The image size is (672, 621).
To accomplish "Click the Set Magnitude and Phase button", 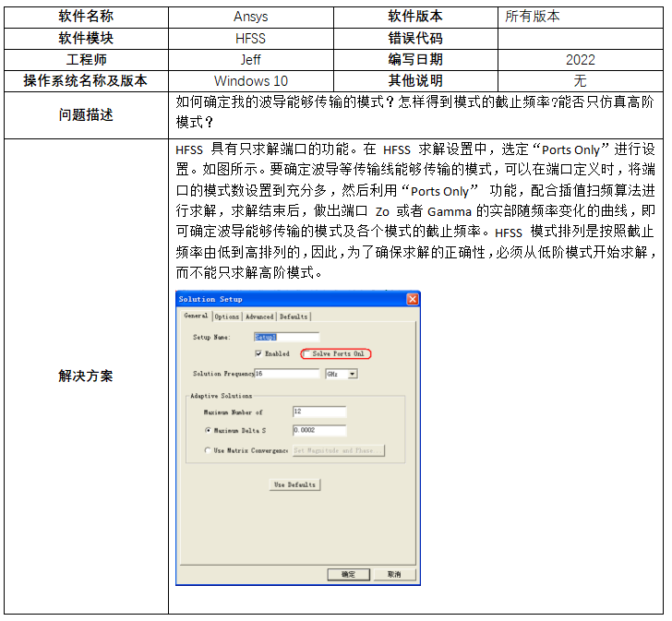I will (x=338, y=450).
